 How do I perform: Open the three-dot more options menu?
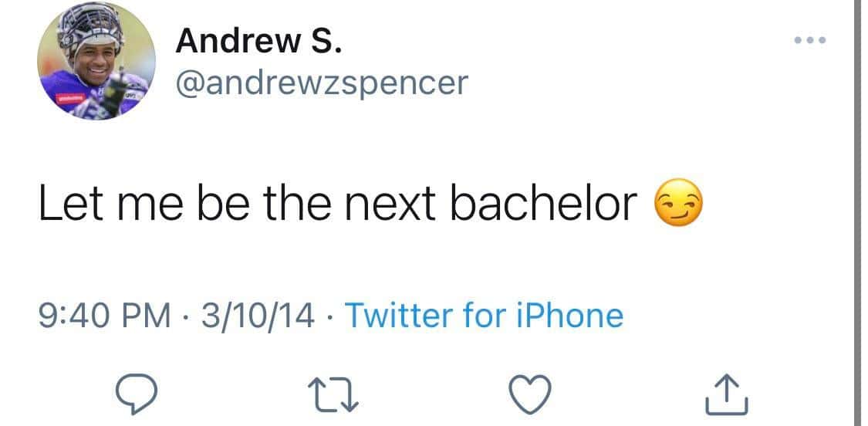pos(810,39)
